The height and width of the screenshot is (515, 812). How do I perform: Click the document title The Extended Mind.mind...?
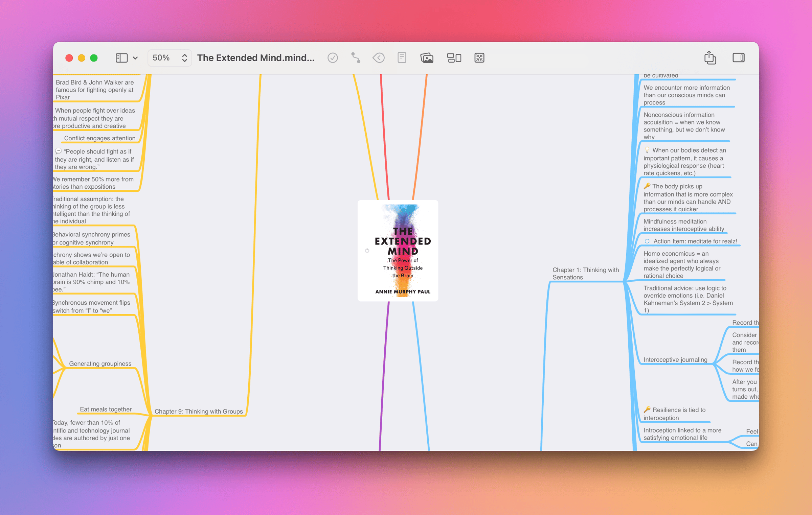point(256,58)
